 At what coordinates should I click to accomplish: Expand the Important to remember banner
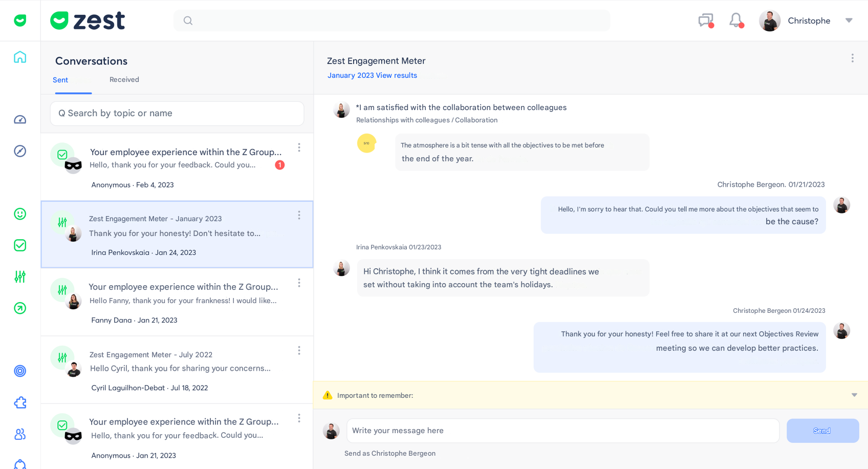pos(854,395)
